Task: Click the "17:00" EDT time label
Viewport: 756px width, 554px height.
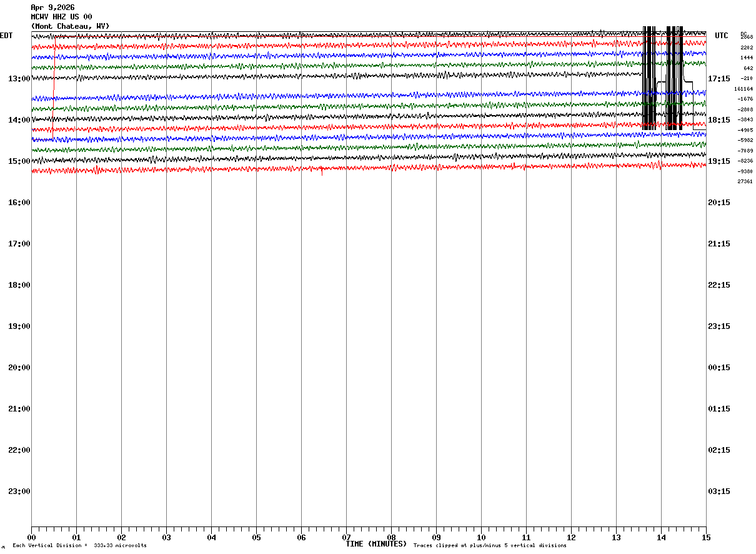Action: [x=19, y=244]
